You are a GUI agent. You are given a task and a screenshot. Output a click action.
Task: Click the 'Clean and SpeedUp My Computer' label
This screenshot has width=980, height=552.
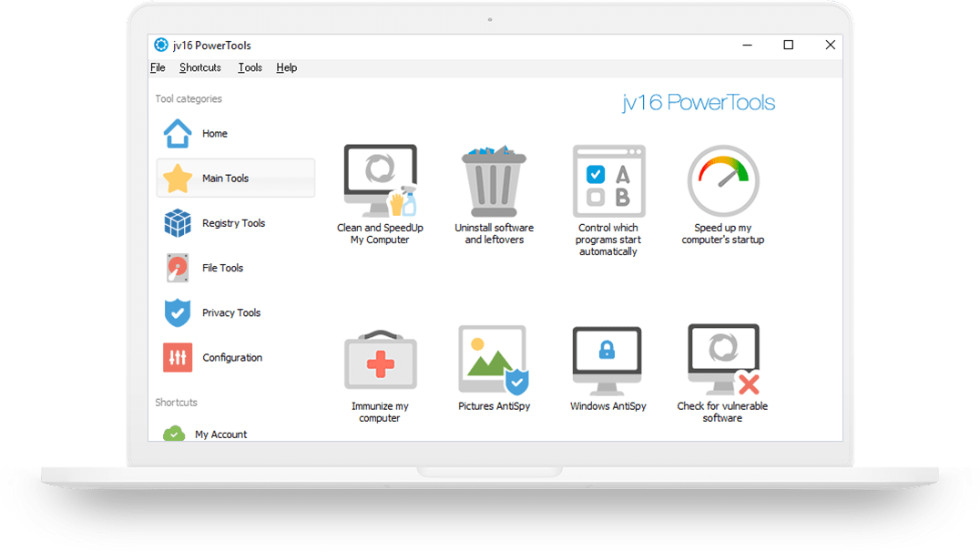(x=380, y=234)
